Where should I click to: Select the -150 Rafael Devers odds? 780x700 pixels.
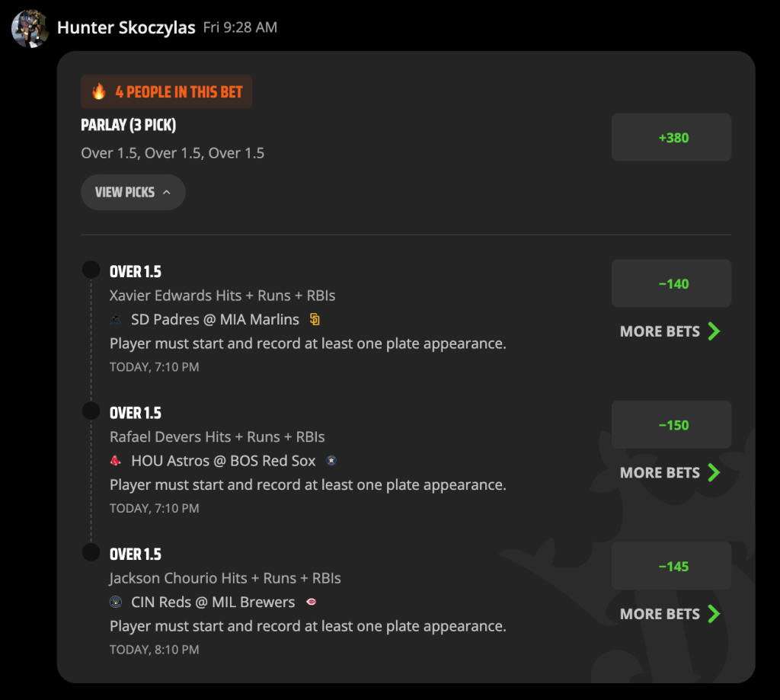pos(671,425)
